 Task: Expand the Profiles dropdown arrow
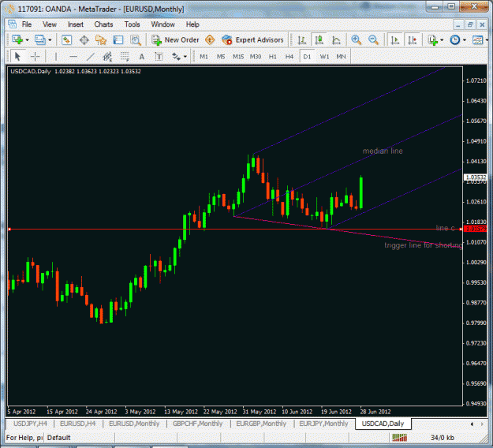pyautogui.click(x=50, y=40)
